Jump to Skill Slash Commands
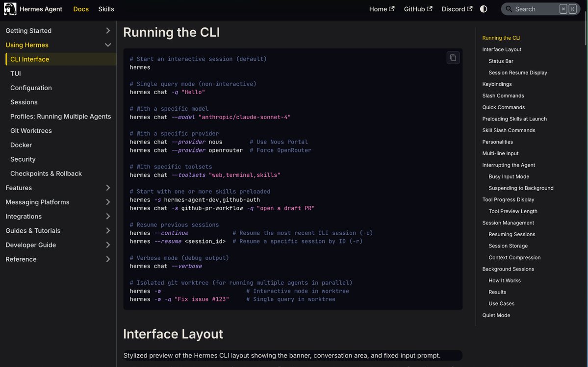588x367 pixels. 509,130
